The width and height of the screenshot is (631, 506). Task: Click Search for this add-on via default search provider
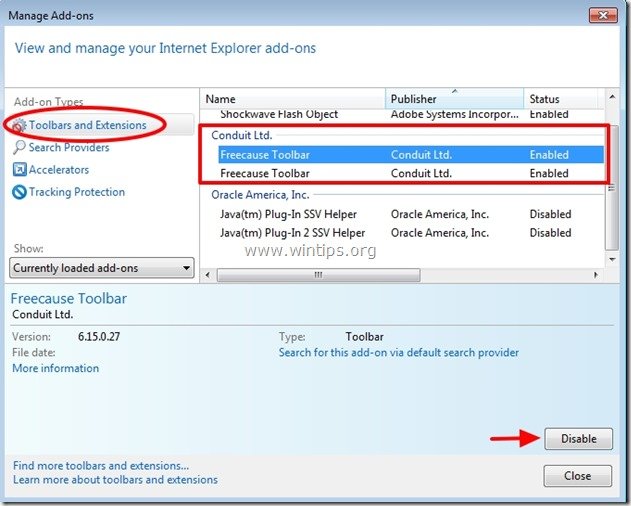pyautogui.click(x=398, y=352)
